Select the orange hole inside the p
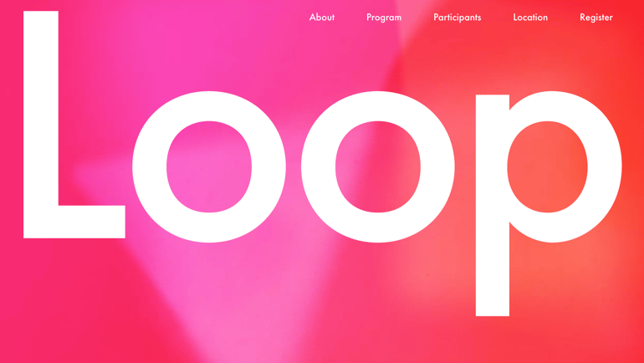Viewport: 644px width, 363px height. 548,167
